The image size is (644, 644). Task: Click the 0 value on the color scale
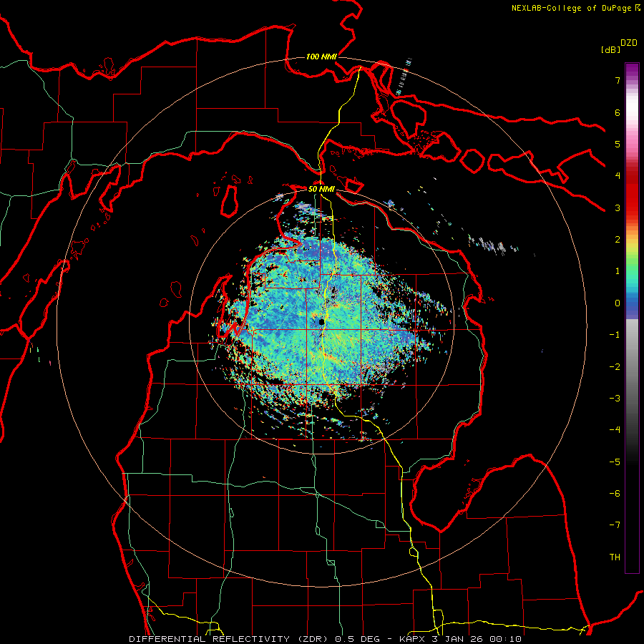coord(618,303)
